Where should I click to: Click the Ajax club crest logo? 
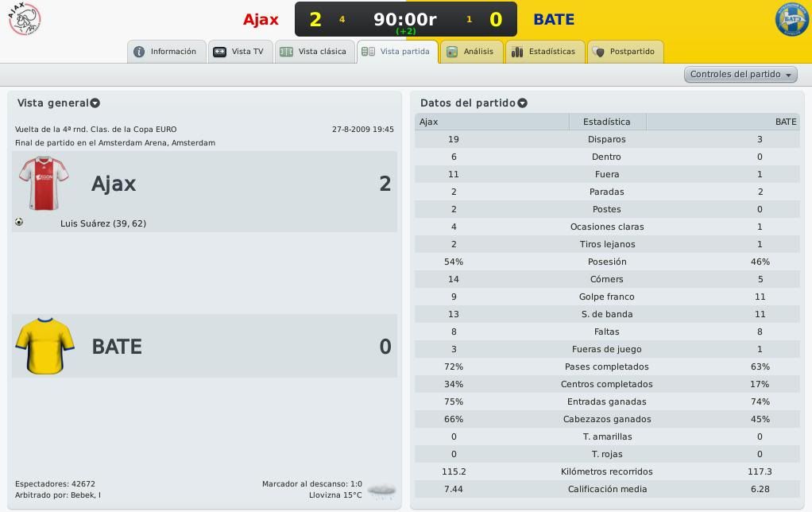tap(25, 19)
